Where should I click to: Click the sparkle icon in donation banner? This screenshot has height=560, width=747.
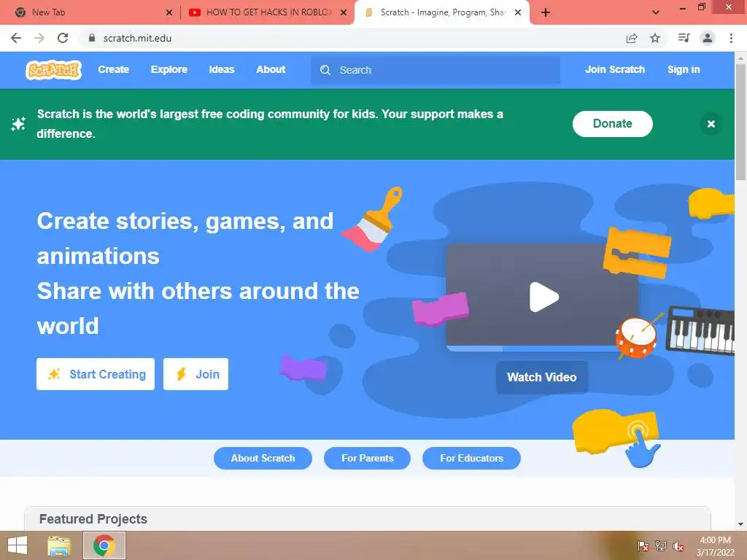[x=18, y=124]
